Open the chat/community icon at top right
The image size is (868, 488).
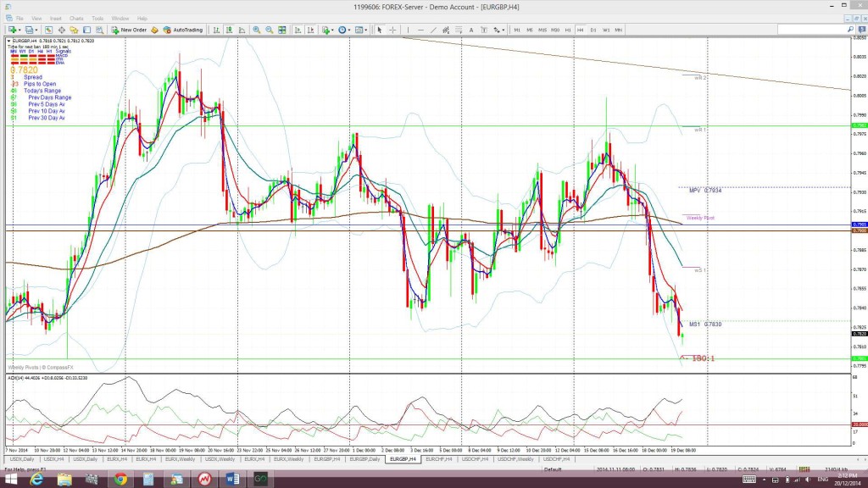pyautogui.click(x=861, y=30)
